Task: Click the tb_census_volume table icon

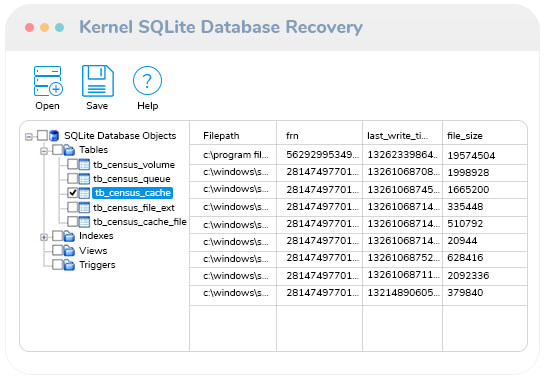Action: (84, 164)
